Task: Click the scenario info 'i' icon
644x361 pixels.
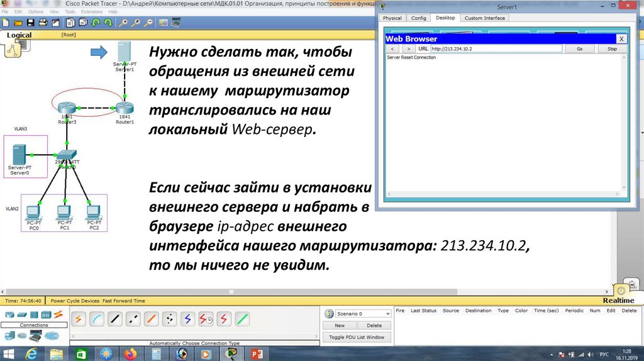Action: click(x=328, y=314)
